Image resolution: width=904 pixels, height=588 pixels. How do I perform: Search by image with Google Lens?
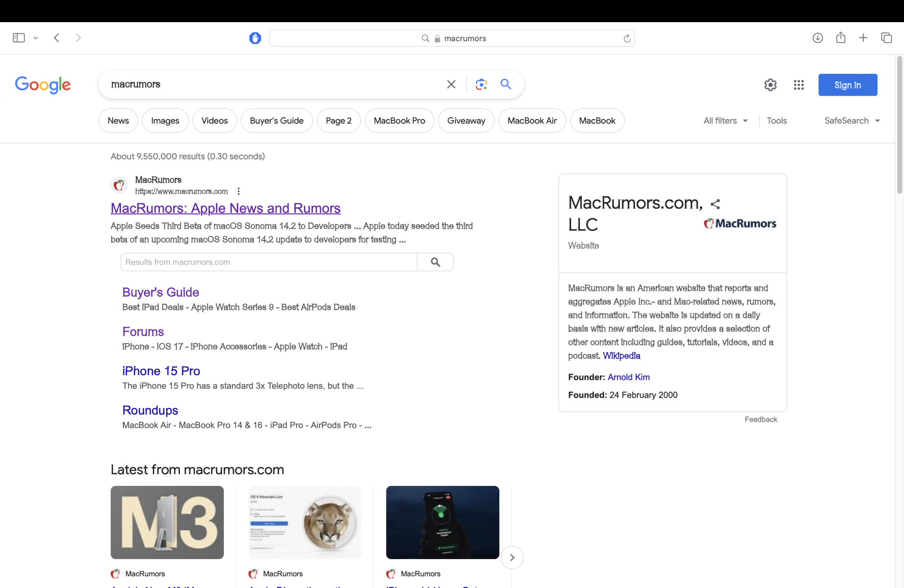[x=481, y=84]
